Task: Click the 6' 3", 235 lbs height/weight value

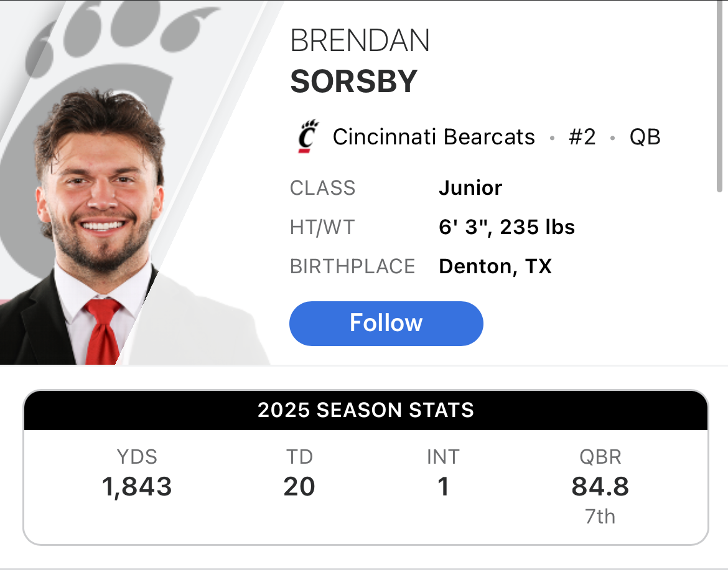Action: [x=506, y=227]
